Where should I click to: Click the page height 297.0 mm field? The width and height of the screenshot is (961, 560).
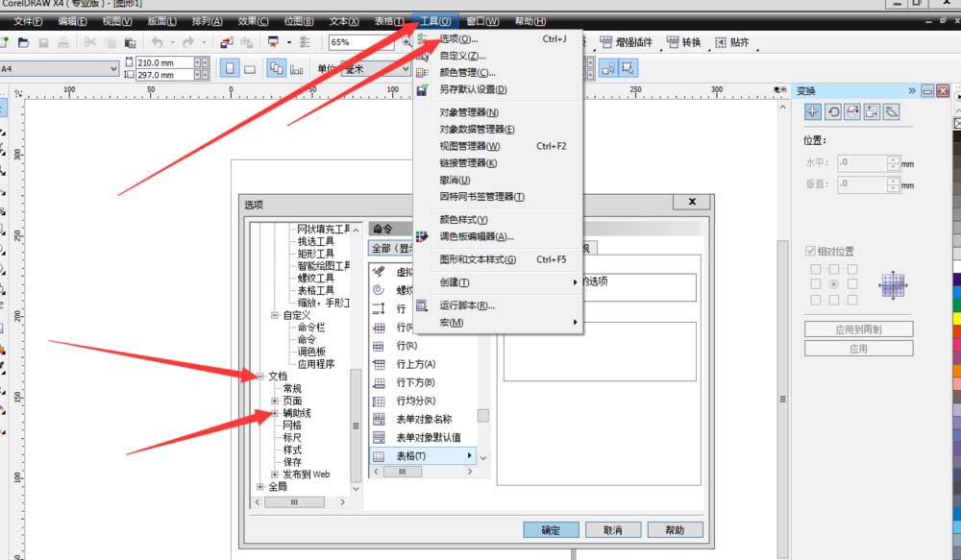click(165, 75)
